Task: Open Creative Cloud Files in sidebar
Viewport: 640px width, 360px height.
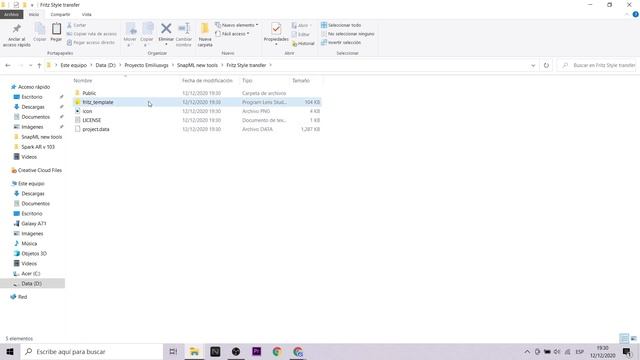Action: pos(40,170)
